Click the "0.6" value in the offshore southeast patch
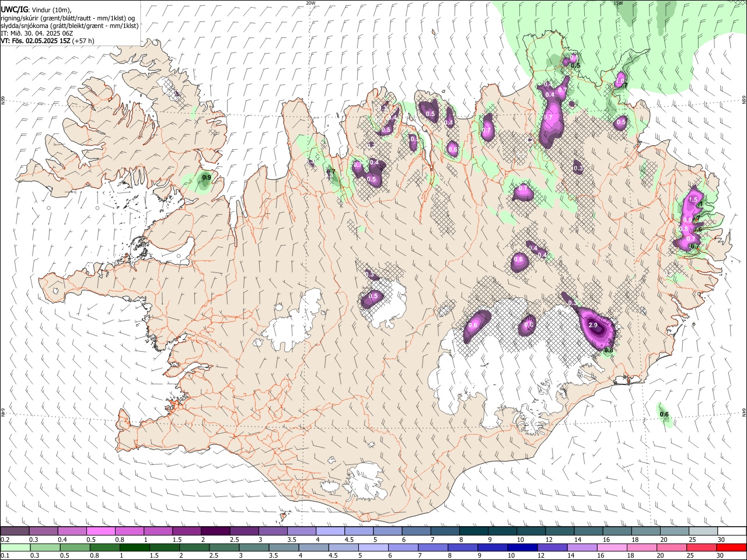This screenshot has height=560, width=747. [x=664, y=415]
